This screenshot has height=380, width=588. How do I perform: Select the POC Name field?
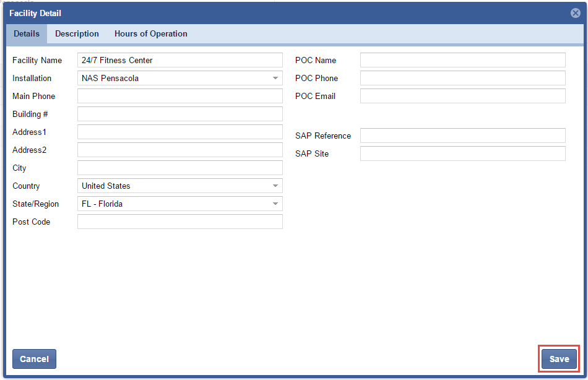pos(462,61)
